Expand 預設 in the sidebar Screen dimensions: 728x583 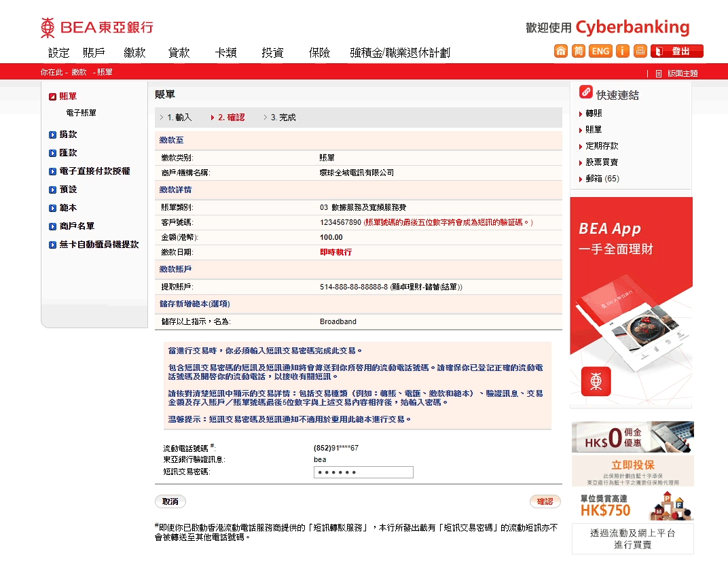(68, 190)
